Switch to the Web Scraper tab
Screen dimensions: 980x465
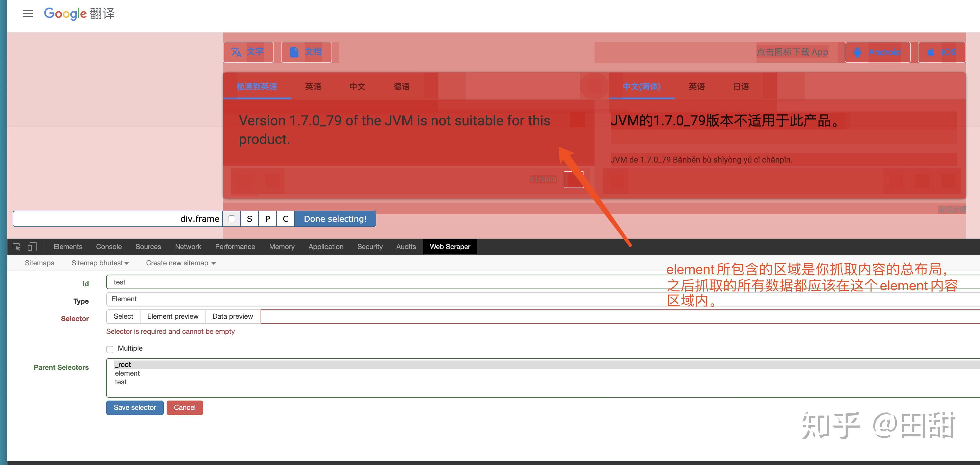pos(450,247)
